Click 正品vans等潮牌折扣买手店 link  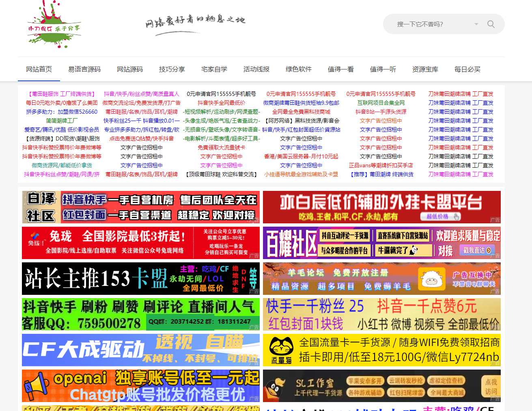tap(381, 165)
